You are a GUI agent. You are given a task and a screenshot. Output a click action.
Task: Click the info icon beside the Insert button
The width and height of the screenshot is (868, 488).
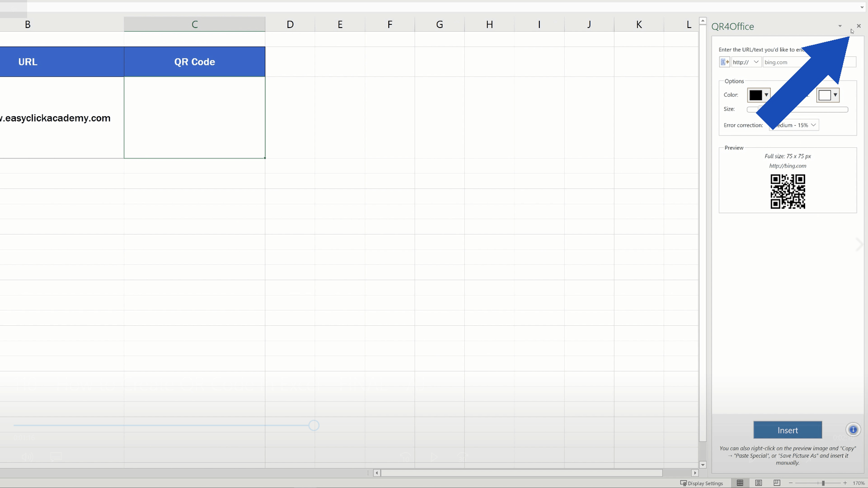point(853,429)
